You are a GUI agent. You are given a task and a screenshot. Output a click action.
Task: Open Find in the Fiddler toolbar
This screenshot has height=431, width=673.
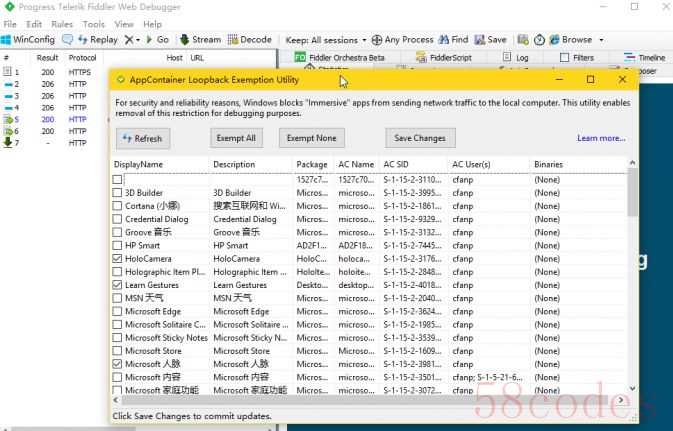453,40
